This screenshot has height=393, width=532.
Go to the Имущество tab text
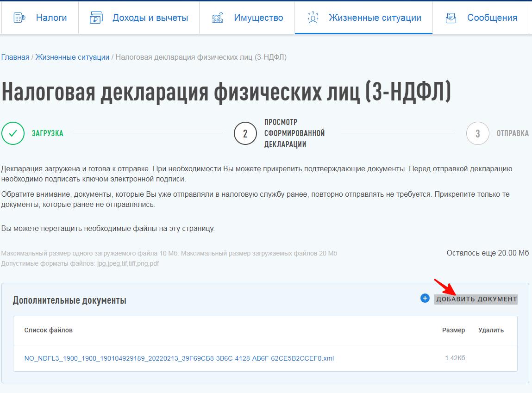point(258,18)
